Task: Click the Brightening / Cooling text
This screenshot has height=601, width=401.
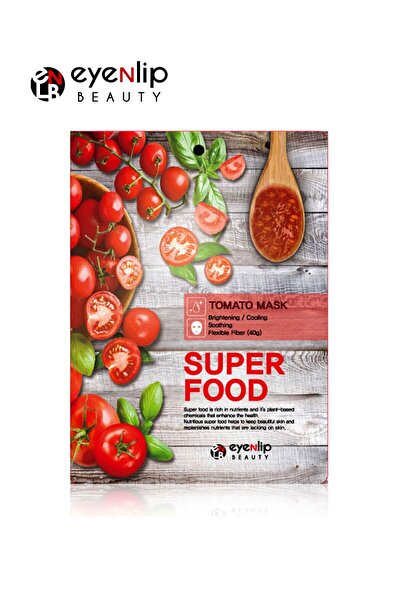Action: [238, 318]
